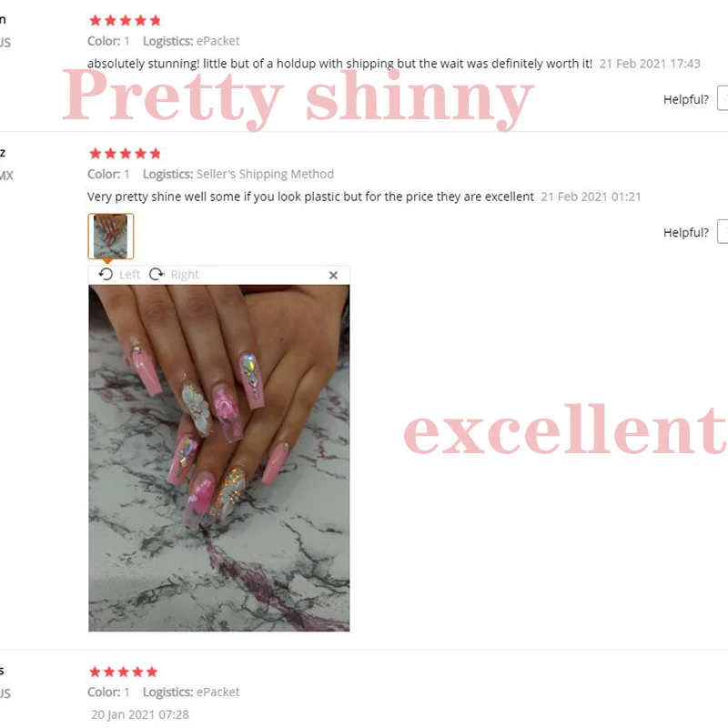The width and height of the screenshot is (728, 728).
Task: Close the enlarged review photo viewer
Action: click(x=333, y=276)
